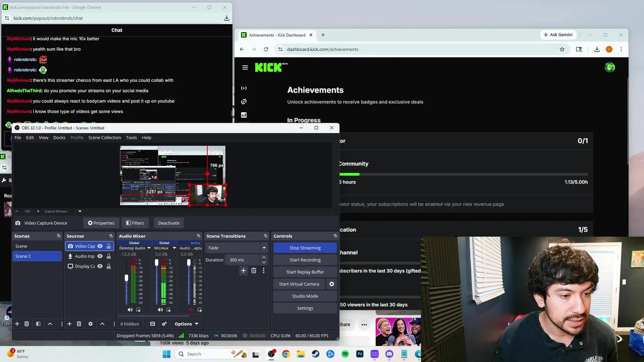
Task: Hide the Display Capture source
Action: (x=100, y=266)
